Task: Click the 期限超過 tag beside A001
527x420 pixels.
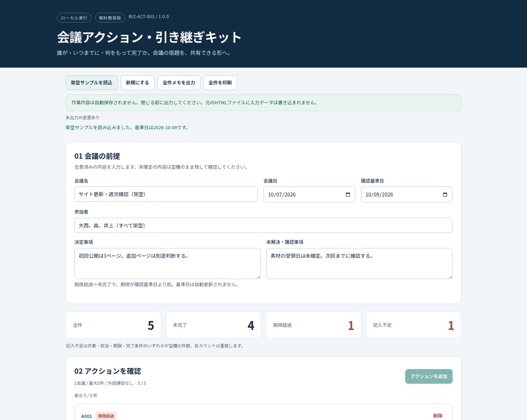Action: [x=106, y=416]
